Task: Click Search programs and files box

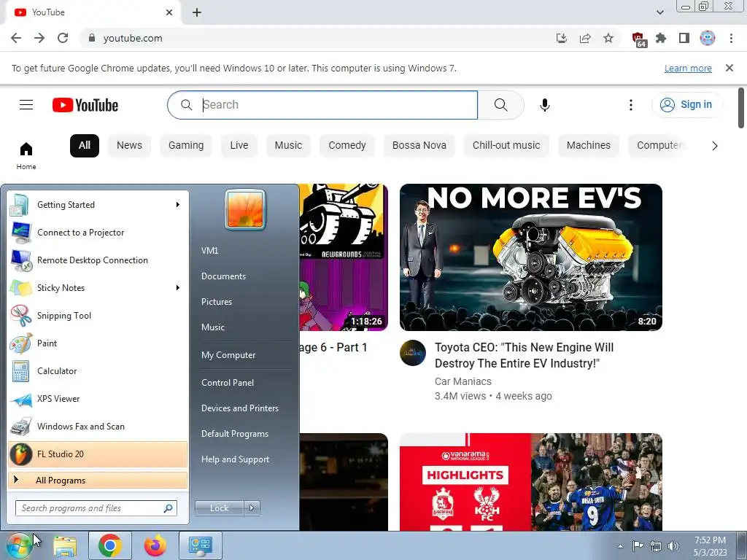Action: (x=96, y=508)
